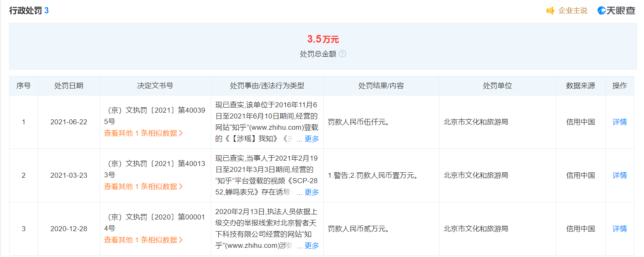Image resolution: width=644 pixels, height=257 pixels.
Task: Click the 操作 column header
Action: tap(619, 86)
